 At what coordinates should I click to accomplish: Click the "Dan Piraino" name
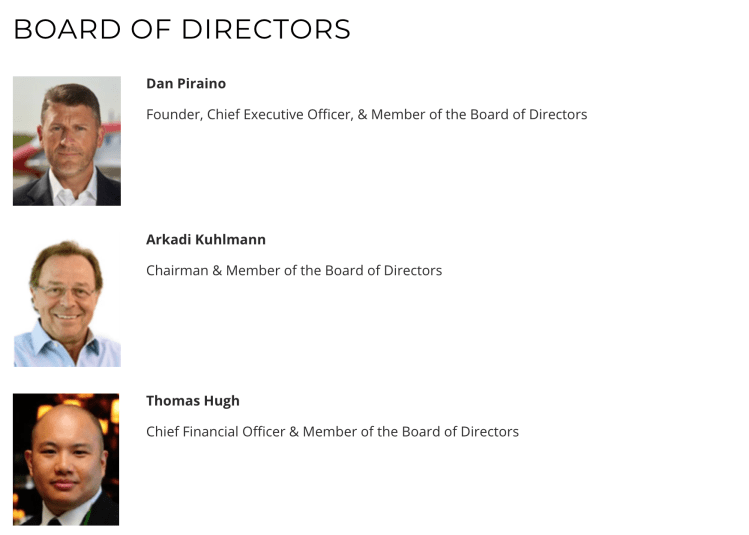186,83
